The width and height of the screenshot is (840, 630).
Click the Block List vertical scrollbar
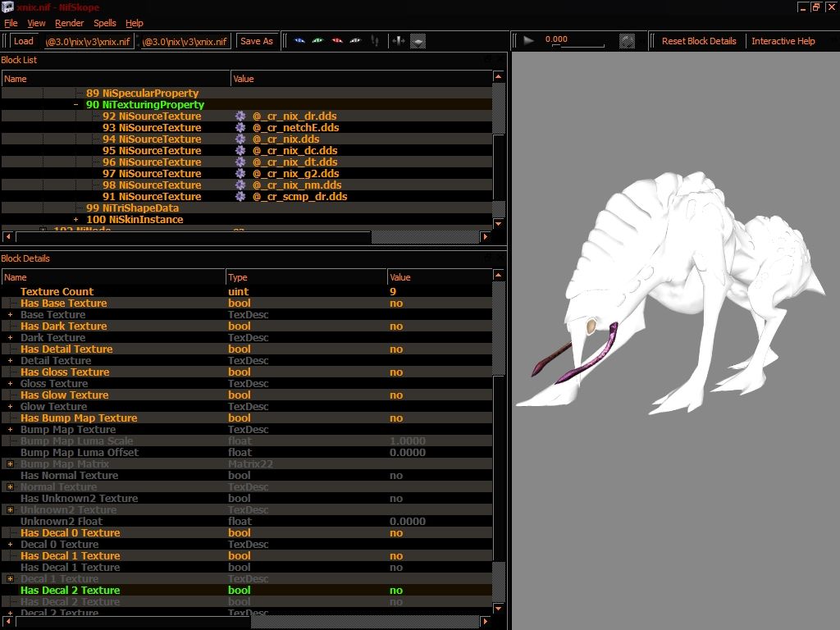498,150
